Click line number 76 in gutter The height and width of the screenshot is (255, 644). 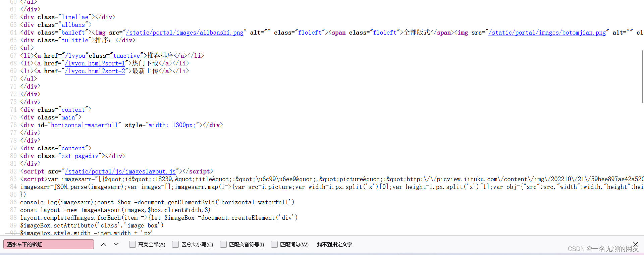click(13, 125)
